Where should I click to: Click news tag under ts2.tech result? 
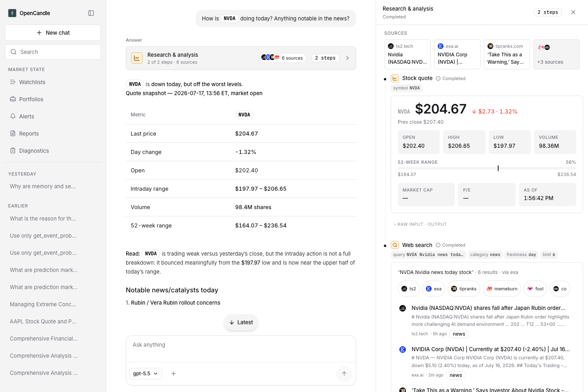click(459, 334)
